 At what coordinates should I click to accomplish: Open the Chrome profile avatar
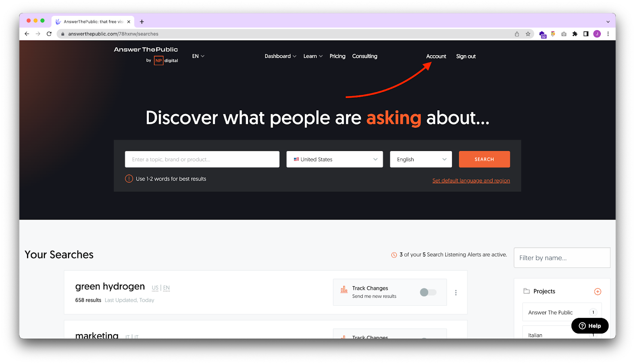597,34
